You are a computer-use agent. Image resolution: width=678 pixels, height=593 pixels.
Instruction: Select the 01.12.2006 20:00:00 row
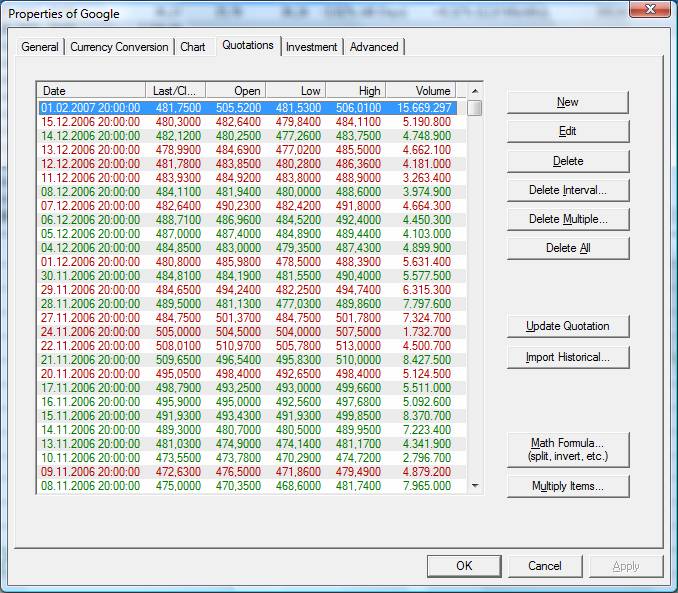[x=252, y=262]
